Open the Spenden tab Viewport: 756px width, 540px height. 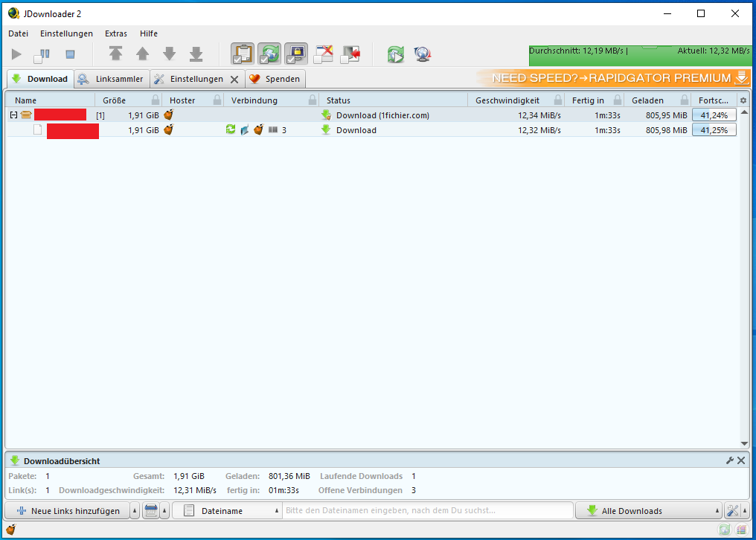[275, 79]
